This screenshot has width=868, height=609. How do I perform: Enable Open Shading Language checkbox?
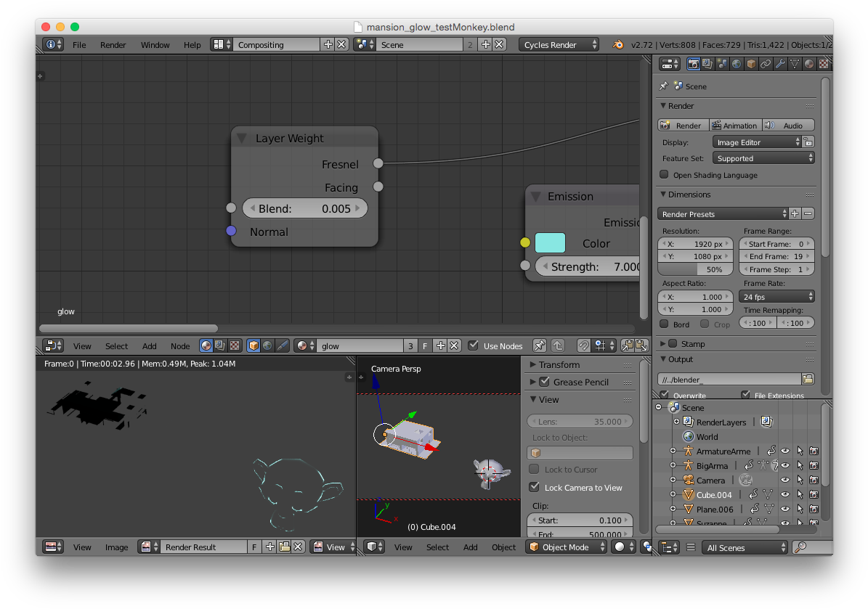pos(664,175)
